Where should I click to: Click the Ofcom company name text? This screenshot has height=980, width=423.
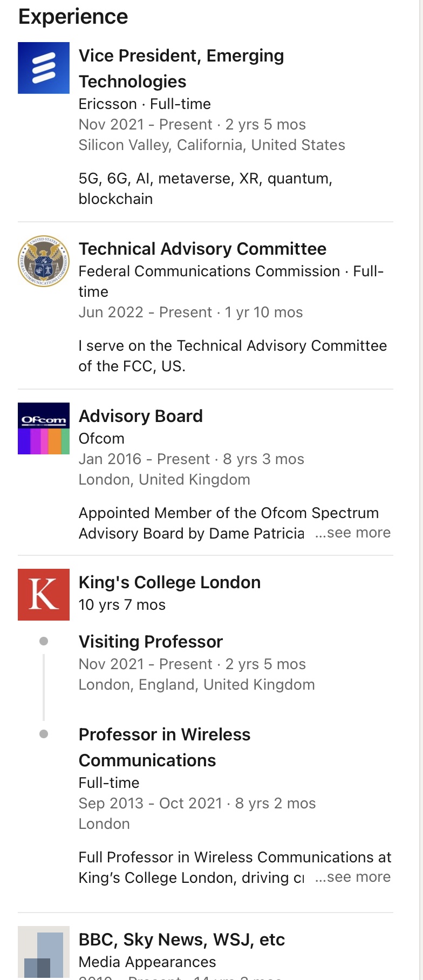[x=101, y=439]
